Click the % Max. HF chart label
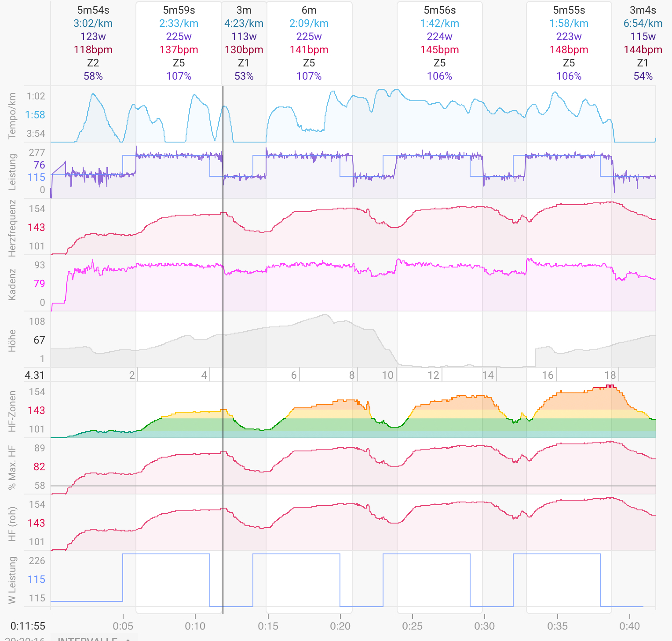The image size is (672, 641). tap(12, 467)
